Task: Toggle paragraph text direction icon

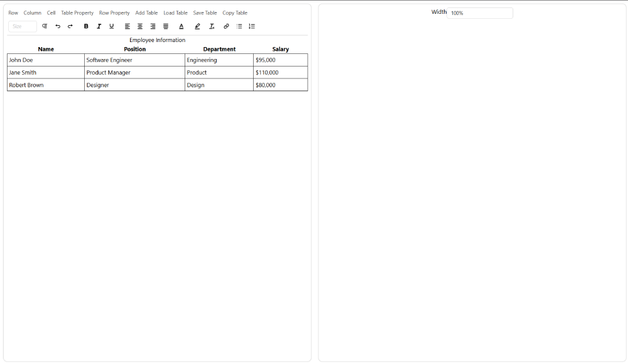Action: pos(45,26)
